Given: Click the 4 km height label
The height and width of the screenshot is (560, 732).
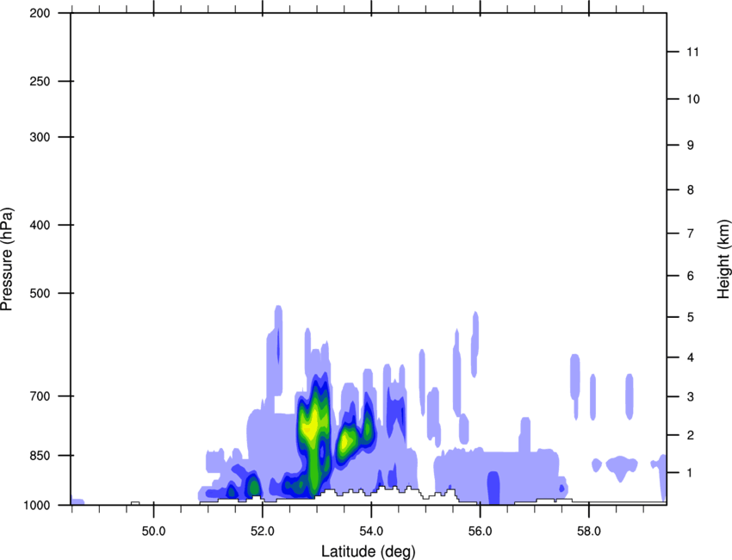Looking at the screenshot, I should [691, 358].
